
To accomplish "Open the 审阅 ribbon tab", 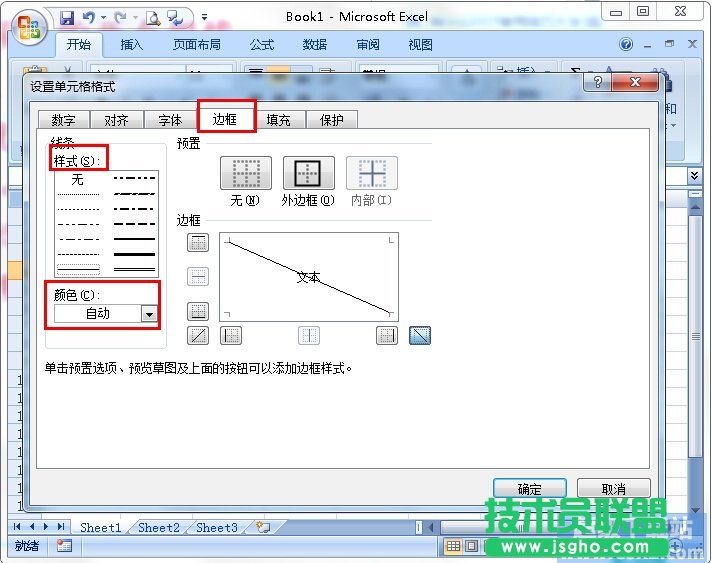I will (x=368, y=44).
